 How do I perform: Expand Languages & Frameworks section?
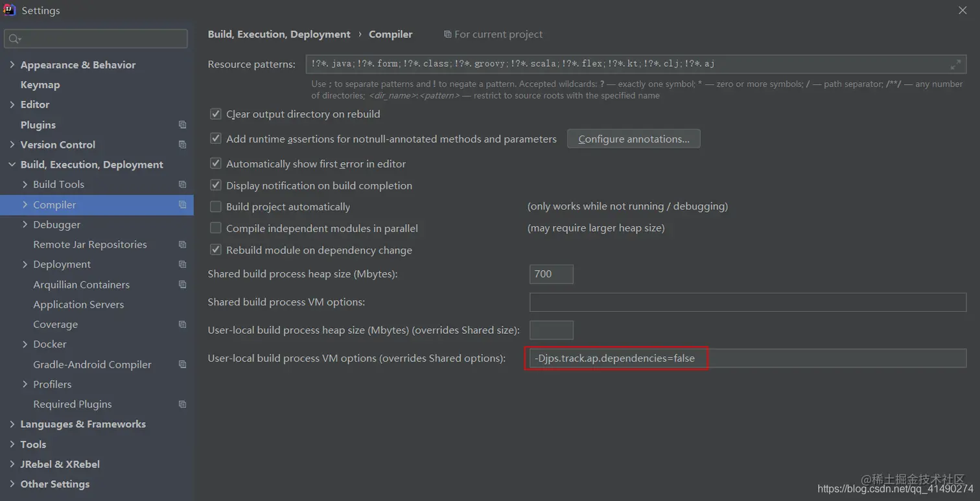pos(12,425)
